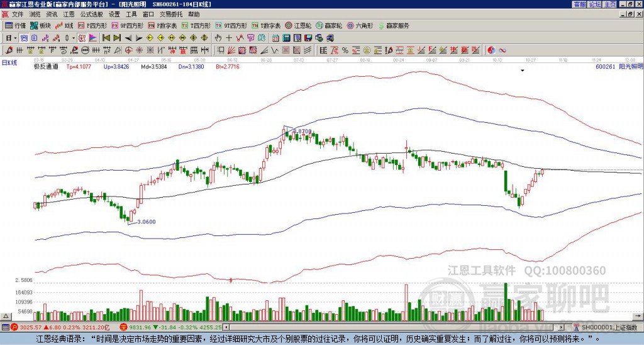Click the SH000001 上证指数 status entry
Viewport: 644px width, 345px height.
pos(609,327)
